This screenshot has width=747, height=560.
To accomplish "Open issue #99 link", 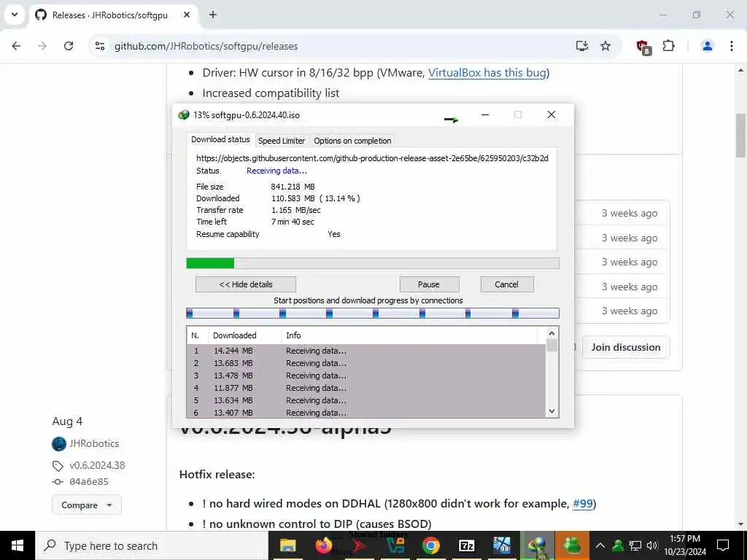I will [x=583, y=503].
